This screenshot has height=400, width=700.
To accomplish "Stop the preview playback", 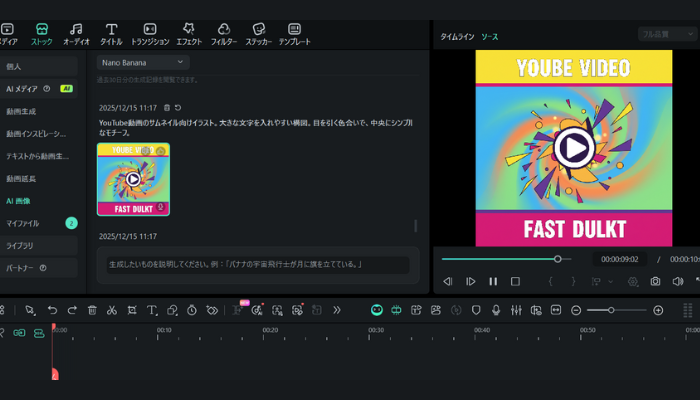I will (x=515, y=281).
